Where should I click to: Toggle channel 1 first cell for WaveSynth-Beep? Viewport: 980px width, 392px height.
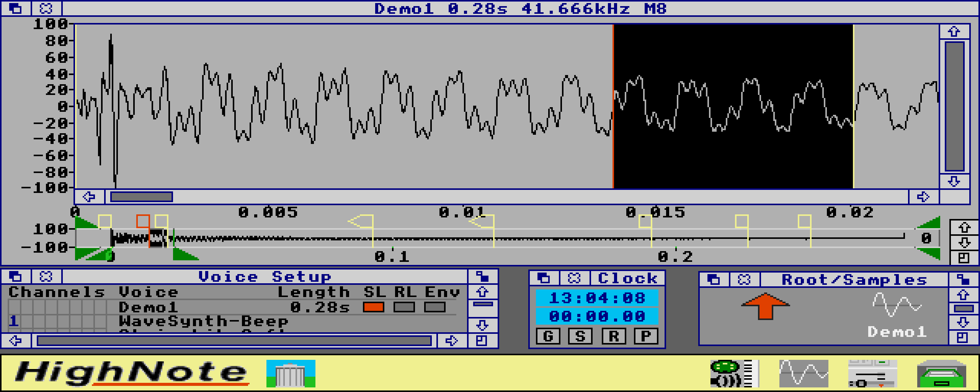pyautogui.click(x=14, y=321)
